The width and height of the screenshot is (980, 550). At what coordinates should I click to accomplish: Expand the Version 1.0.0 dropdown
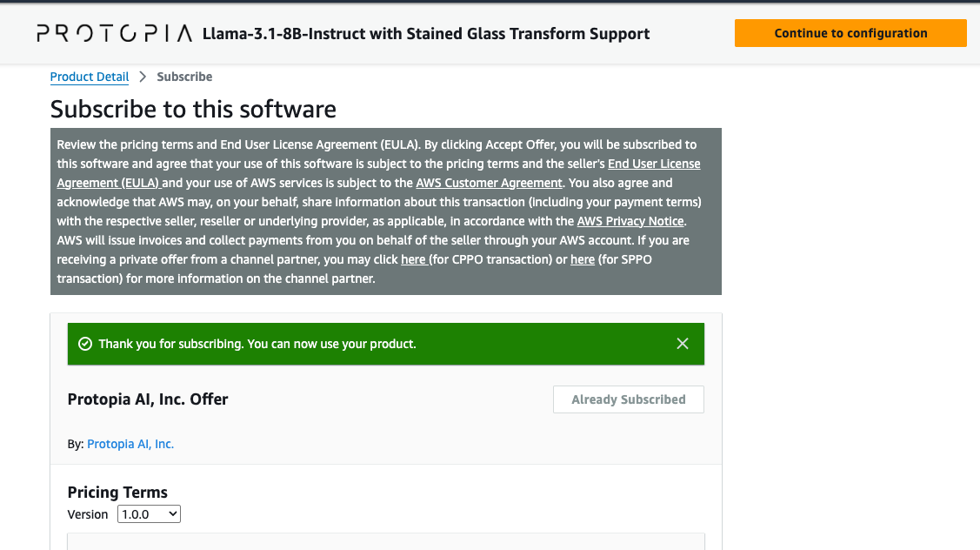pyautogui.click(x=149, y=514)
